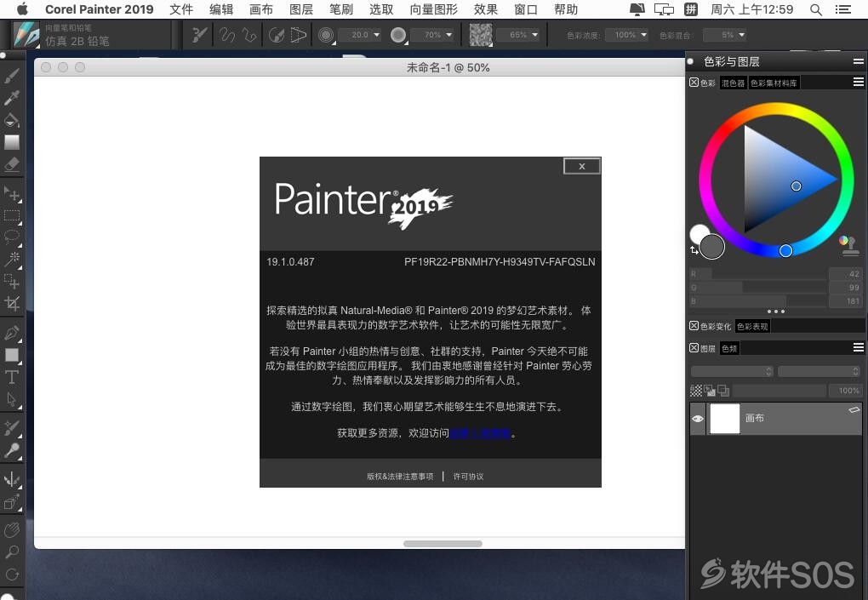Viewport: 868px width, 600px height.
Task: Select the Rectangular Shape tool
Action: [12, 355]
